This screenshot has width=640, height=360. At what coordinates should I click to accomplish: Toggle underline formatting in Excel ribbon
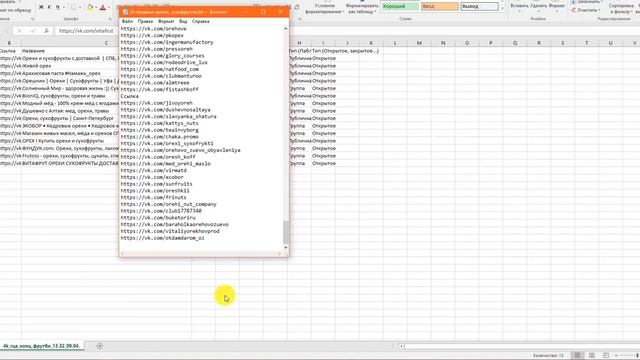point(57,7)
